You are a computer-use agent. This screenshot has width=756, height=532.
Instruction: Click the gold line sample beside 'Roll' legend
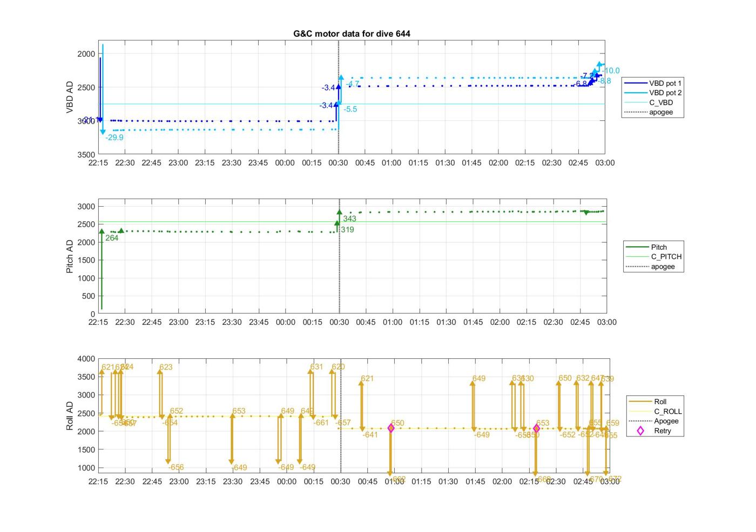640,401
